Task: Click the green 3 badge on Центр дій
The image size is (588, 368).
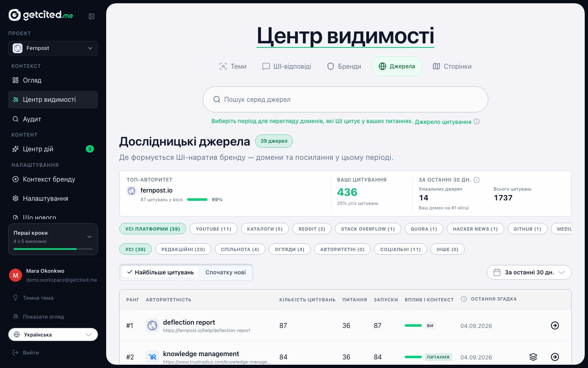Action: [x=90, y=149]
